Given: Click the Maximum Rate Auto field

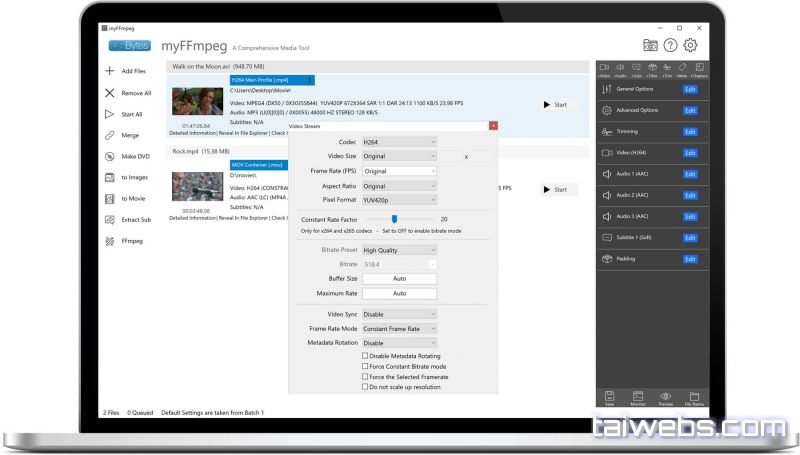Looking at the screenshot, I should 399,293.
